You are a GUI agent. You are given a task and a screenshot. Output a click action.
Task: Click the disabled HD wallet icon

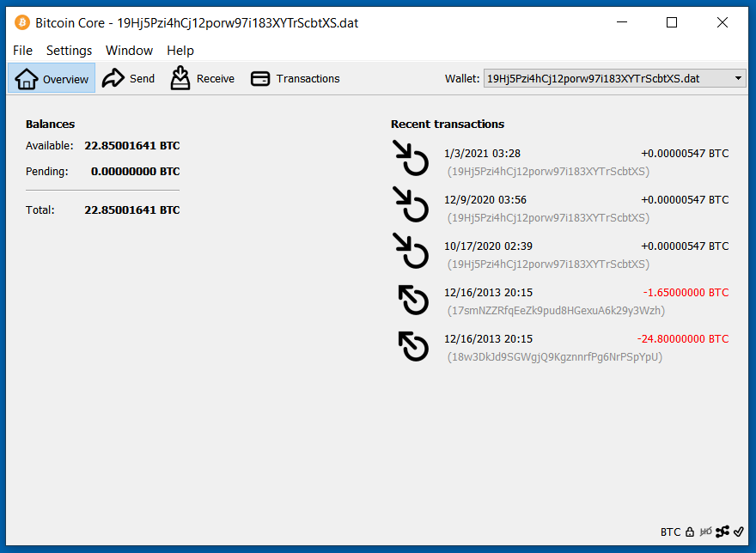click(x=706, y=532)
